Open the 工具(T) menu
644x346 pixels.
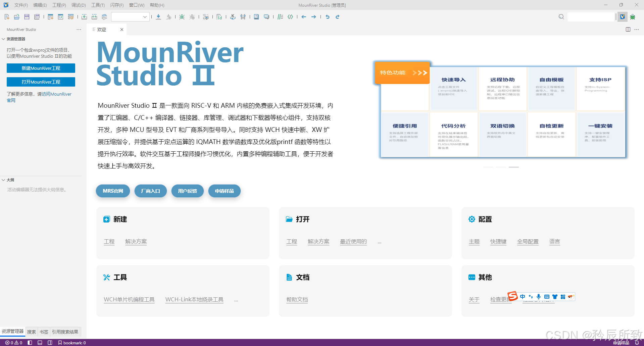coord(98,5)
